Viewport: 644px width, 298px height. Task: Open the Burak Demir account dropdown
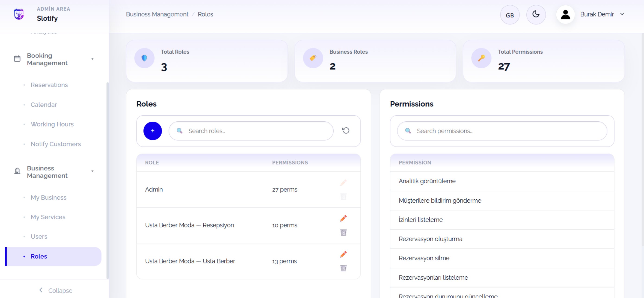pyautogui.click(x=602, y=14)
